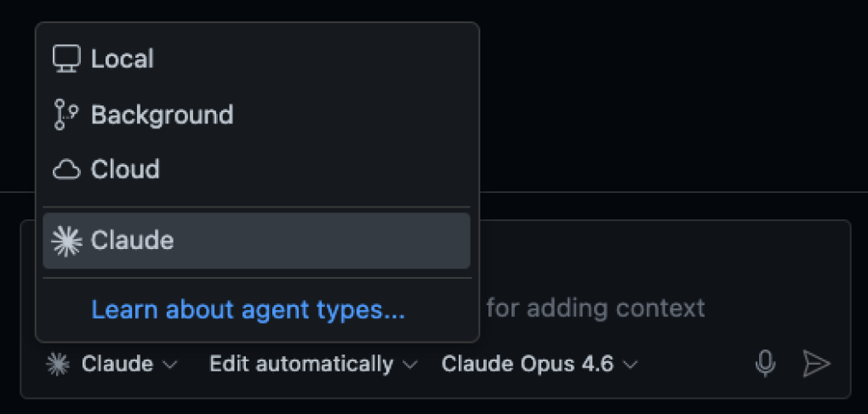Image resolution: width=868 pixels, height=414 pixels.
Task: Click the branch icon beside Background
Action: [66, 115]
